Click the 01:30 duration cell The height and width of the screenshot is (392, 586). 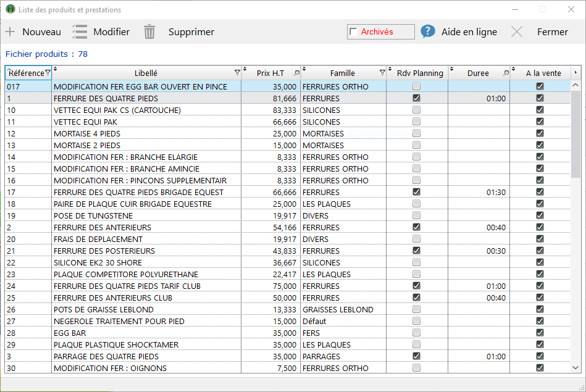(479, 192)
